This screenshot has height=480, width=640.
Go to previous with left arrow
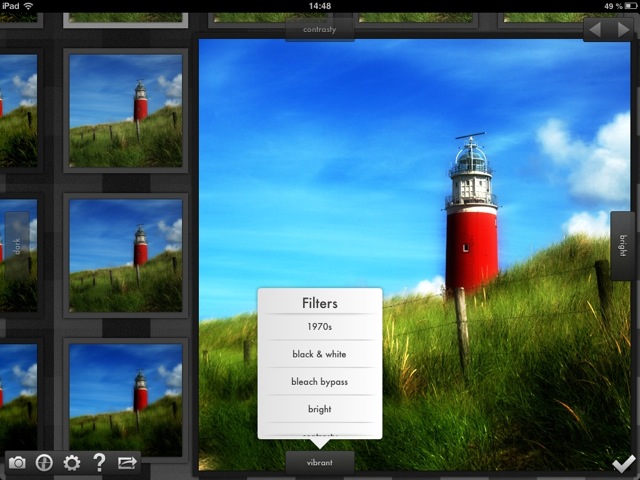595,30
